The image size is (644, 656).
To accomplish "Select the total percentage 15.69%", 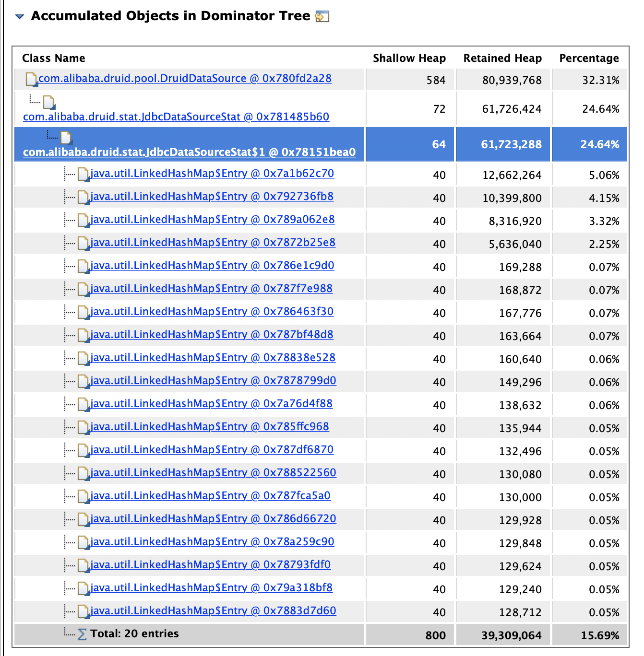I will (600, 635).
